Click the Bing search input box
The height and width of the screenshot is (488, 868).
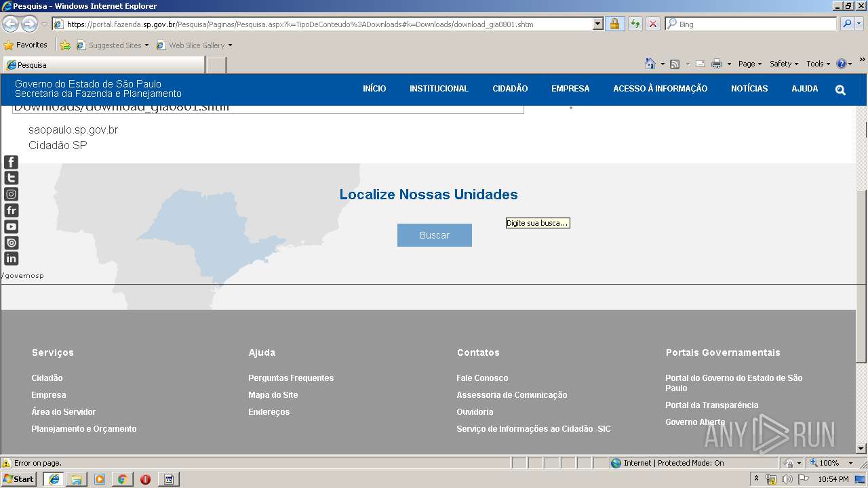[x=751, y=24]
